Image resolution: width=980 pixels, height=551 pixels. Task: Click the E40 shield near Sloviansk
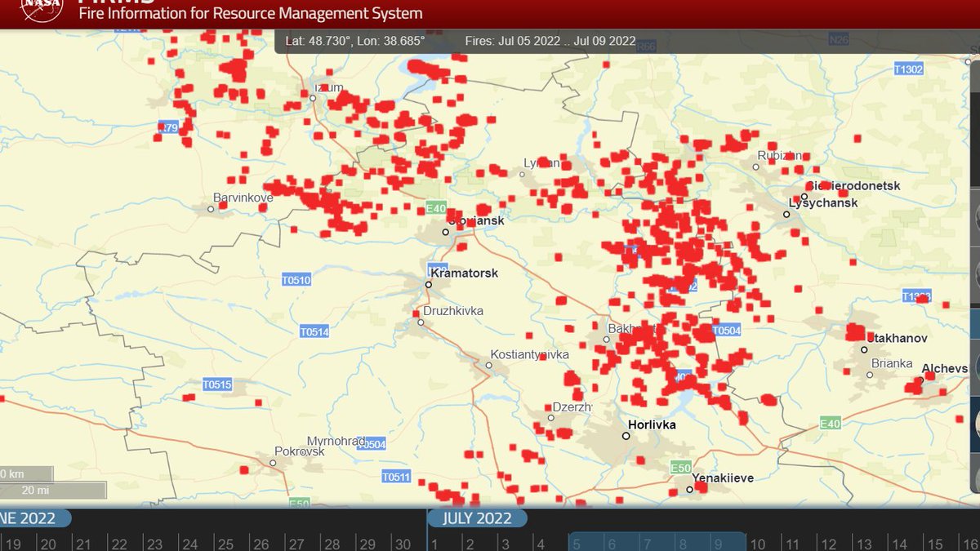point(436,207)
